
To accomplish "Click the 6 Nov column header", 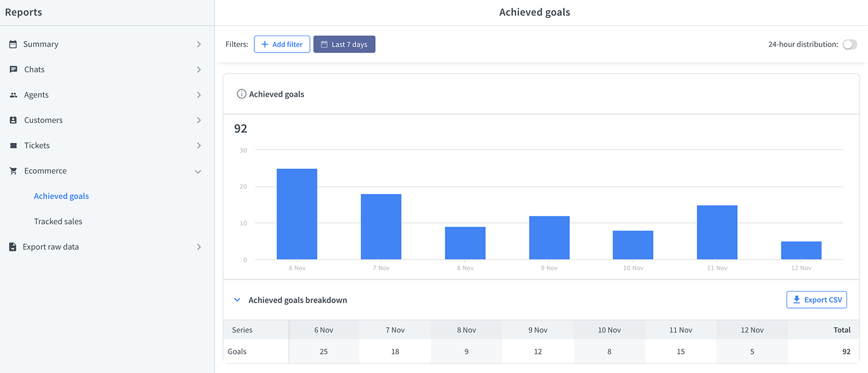I will click(324, 330).
